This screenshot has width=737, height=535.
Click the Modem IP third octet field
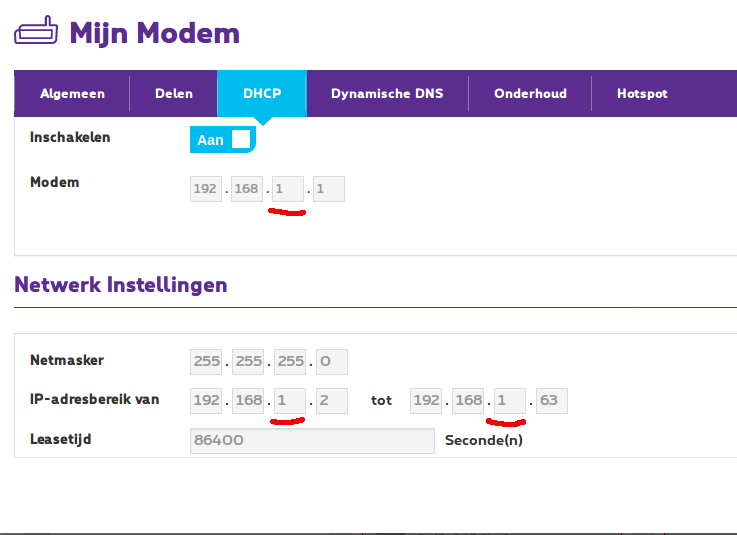click(288, 189)
